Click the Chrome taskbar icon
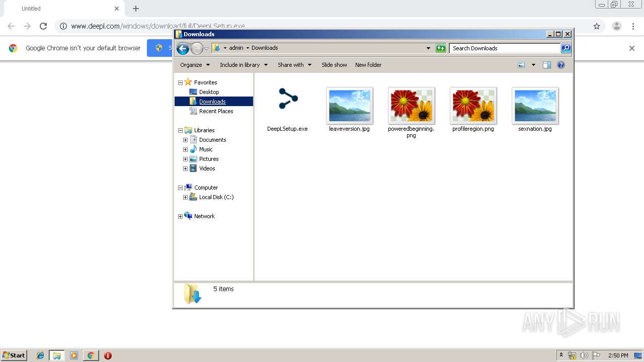Viewport: 644px width, 362px height. tap(91, 355)
